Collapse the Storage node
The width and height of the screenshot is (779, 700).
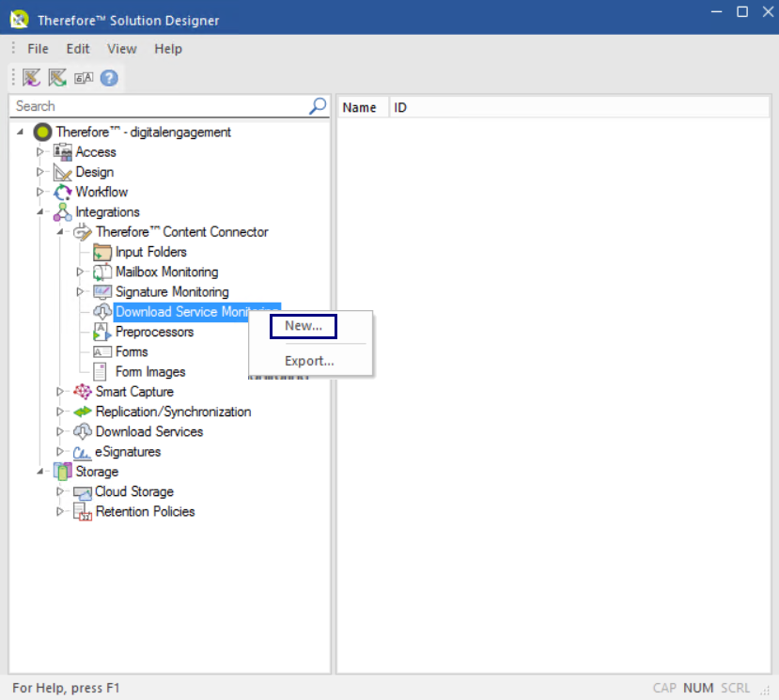point(39,472)
